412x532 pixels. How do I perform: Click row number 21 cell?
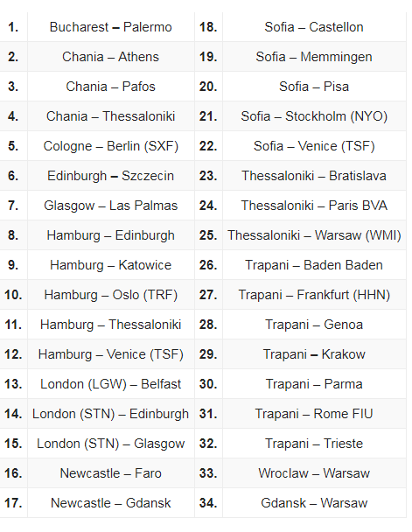(x=208, y=116)
